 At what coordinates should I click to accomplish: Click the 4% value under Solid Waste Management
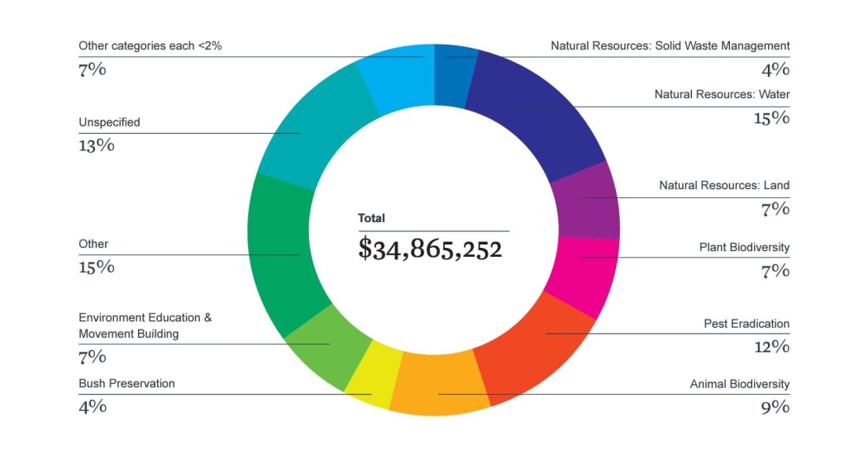(x=775, y=69)
